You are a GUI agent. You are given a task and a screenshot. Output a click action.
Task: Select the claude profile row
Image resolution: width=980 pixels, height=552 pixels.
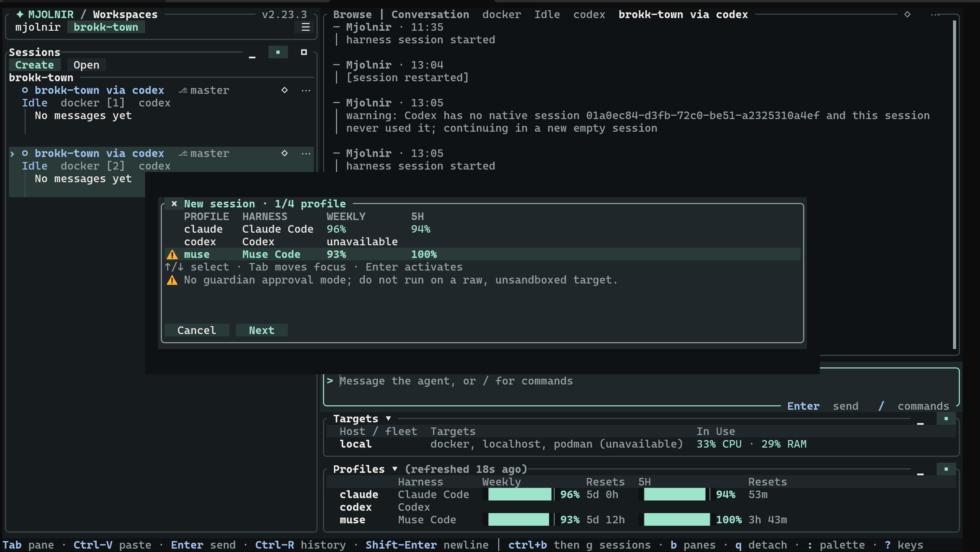[x=482, y=229]
